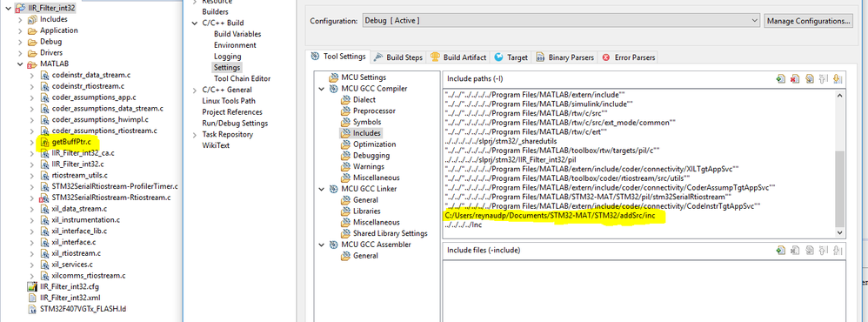Move the selected include path up
Viewport: 868px width, 322px height.
click(823, 79)
